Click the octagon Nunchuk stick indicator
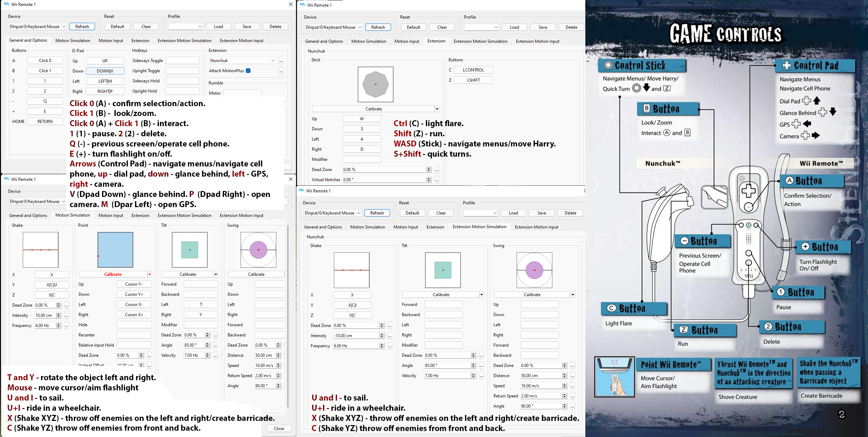The image size is (868, 437). pos(375,84)
